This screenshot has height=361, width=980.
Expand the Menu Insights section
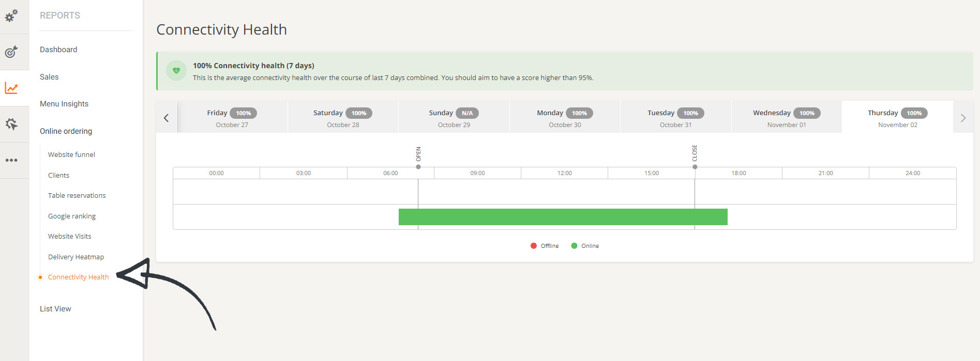(64, 104)
